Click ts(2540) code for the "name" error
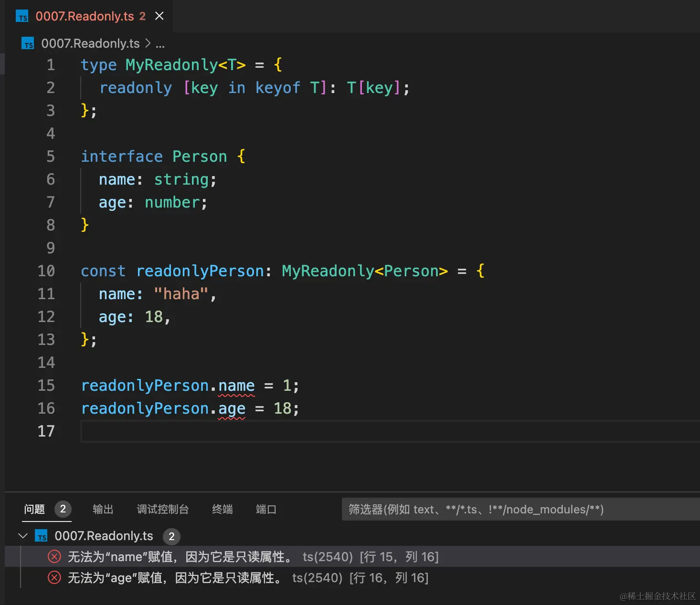The width and height of the screenshot is (700, 605). 328,557
